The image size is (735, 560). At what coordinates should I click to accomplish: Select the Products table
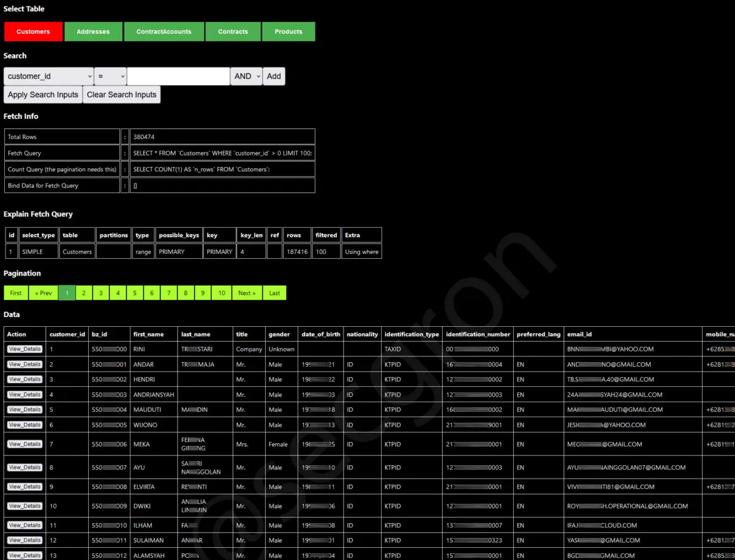coord(288,31)
